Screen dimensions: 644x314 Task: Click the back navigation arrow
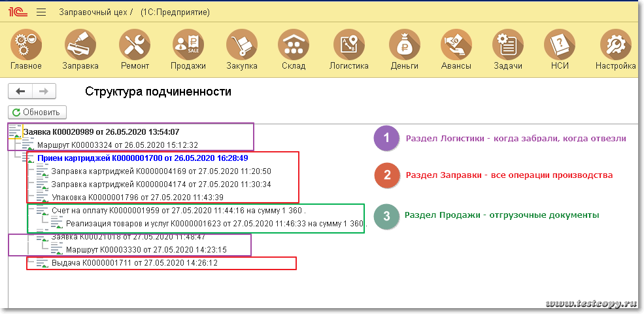coord(20,92)
